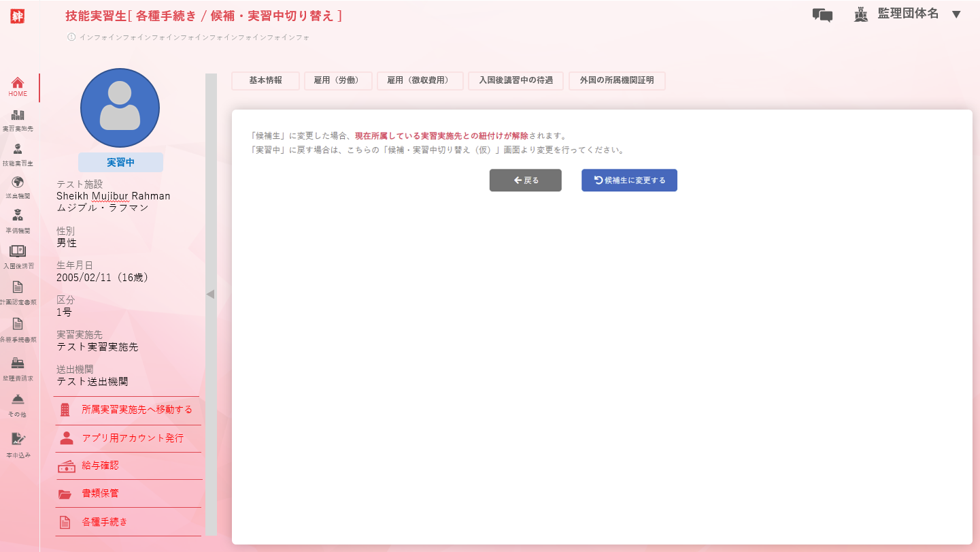Viewport: 980px width, 552px height.
Task: Click the その他 bell icon
Action: point(18,400)
